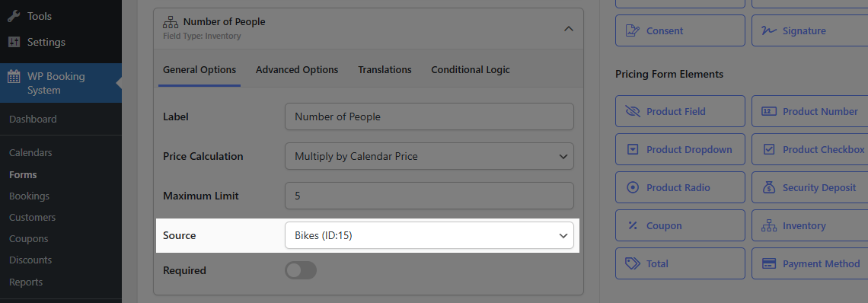This screenshot has width=868, height=303.
Task: Go to Bookings in the sidebar
Action: click(30, 196)
